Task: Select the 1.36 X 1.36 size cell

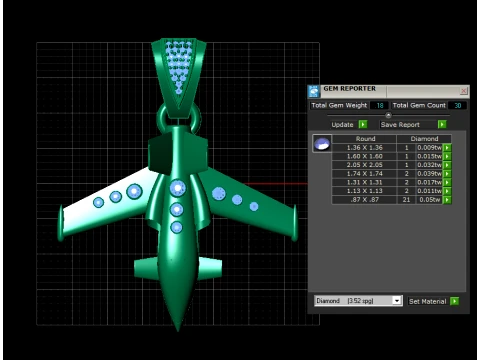Action: pyautogui.click(x=365, y=148)
